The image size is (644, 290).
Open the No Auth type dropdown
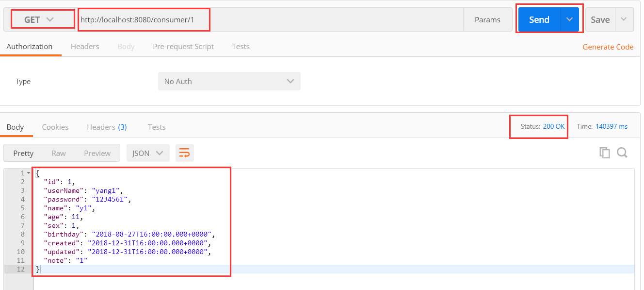tap(229, 81)
